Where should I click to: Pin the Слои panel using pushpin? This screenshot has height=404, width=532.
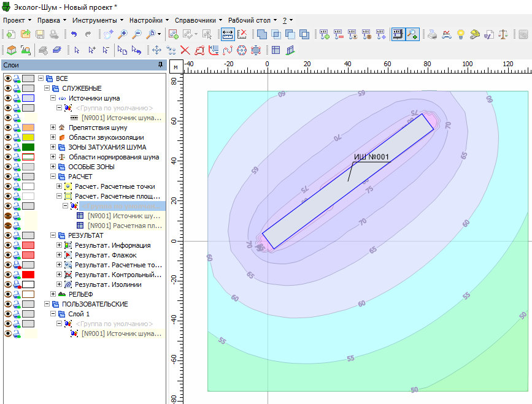click(160, 64)
